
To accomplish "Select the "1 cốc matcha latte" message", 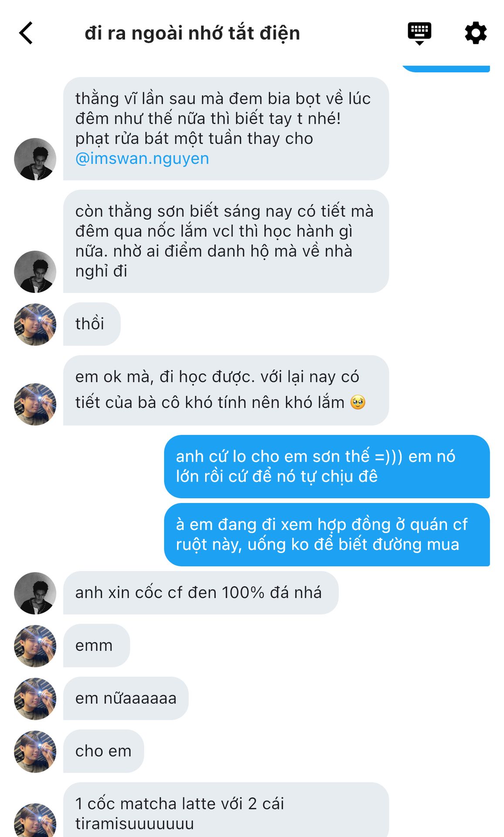I will pos(226,813).
